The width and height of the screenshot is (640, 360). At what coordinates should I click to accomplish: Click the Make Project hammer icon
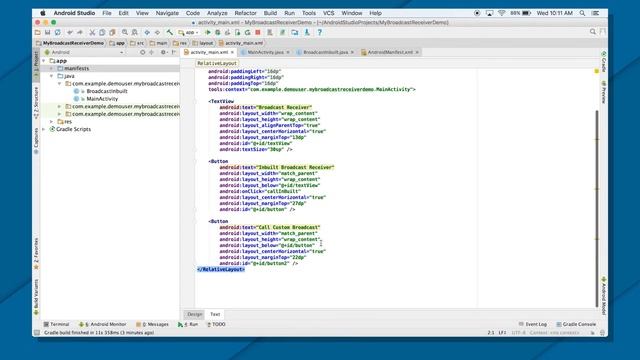169,32
